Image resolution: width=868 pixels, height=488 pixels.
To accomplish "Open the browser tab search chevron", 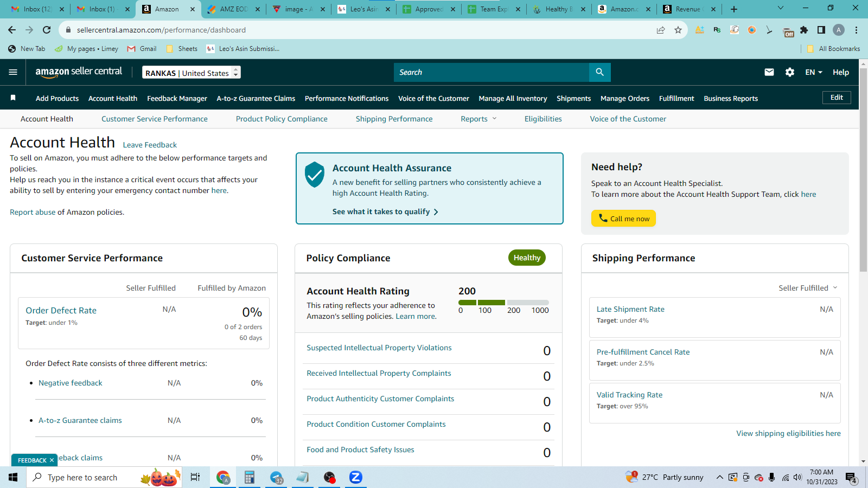I will pos(781,8).
